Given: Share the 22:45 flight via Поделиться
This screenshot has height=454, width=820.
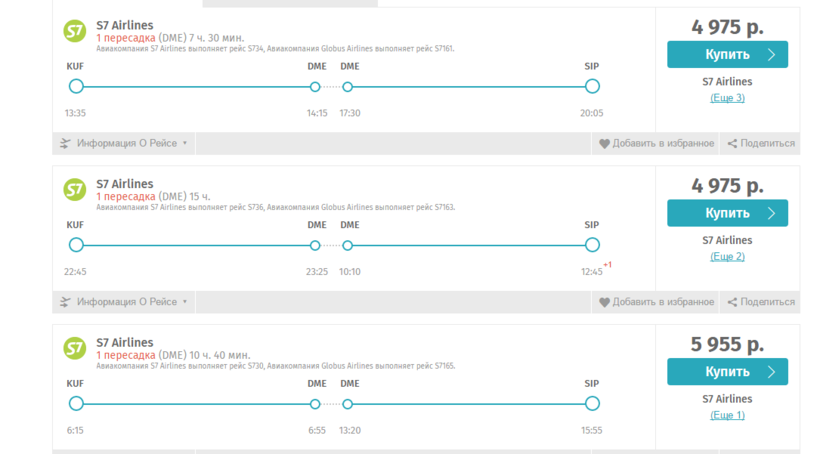Looking at the screenshot, I should click(x=767, y=302).
